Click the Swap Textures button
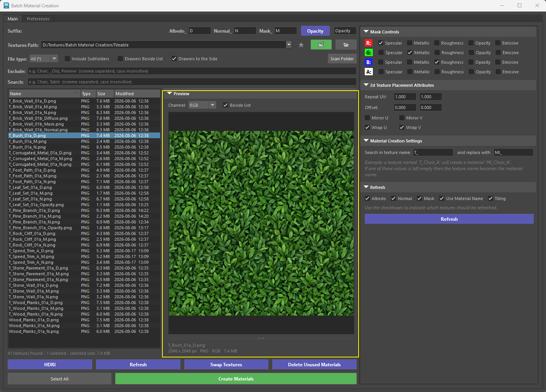Viewport: 546px width, 392px height. pyautogui.click(x=226, y=365)
